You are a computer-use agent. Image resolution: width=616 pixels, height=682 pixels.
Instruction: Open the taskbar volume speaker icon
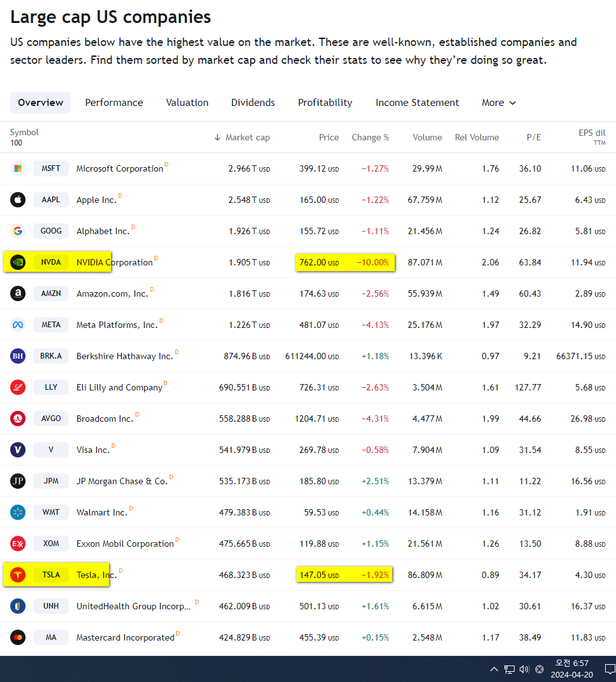click(524, 669)
